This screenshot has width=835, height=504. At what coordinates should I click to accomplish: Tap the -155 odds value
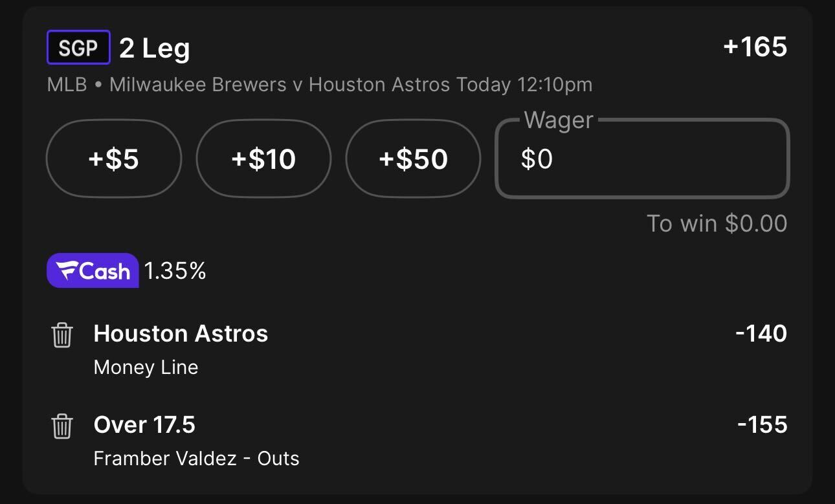pyautogui.click(x=763, y=425)
